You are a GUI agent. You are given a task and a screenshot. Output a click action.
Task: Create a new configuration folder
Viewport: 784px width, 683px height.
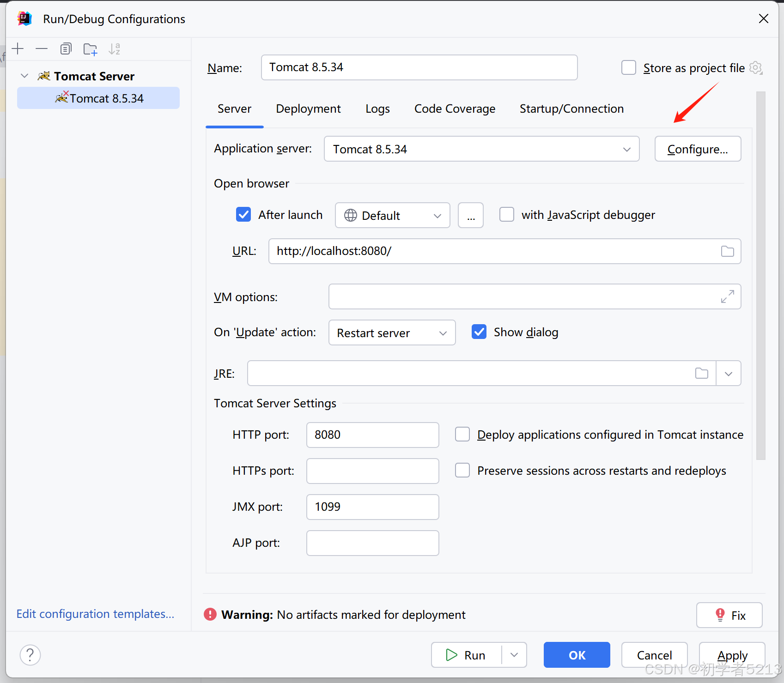[90, 49]
